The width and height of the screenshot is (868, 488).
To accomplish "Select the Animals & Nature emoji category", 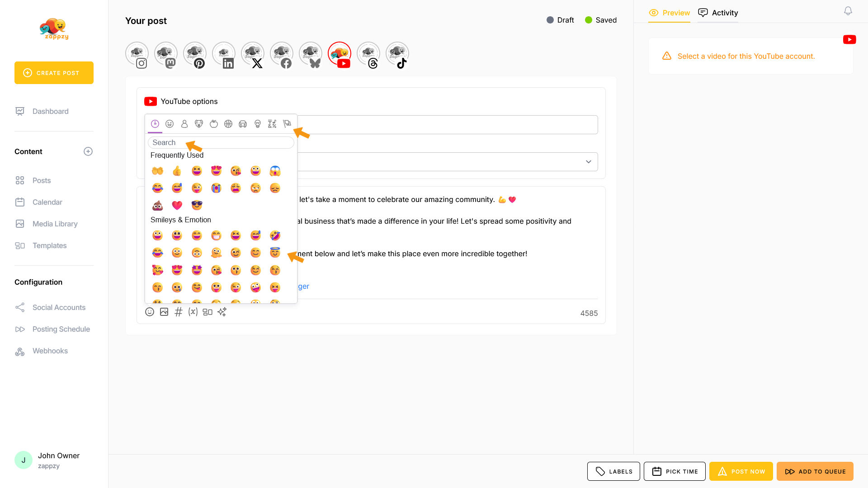I will tap(199, 124).
